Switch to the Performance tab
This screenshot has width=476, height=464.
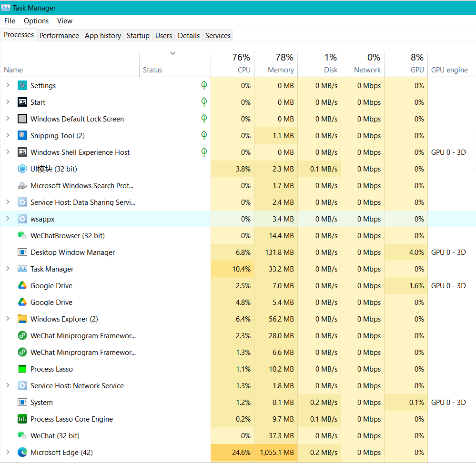point(59,36)
